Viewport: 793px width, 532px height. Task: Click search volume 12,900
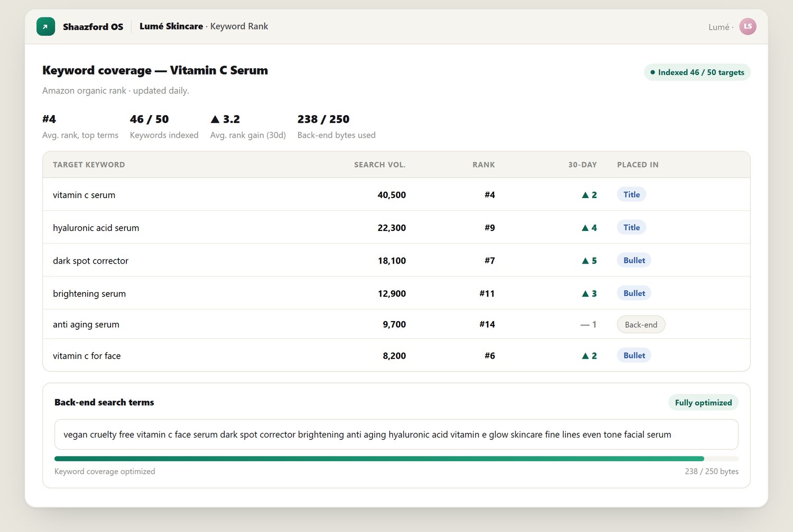coord(392,293)
